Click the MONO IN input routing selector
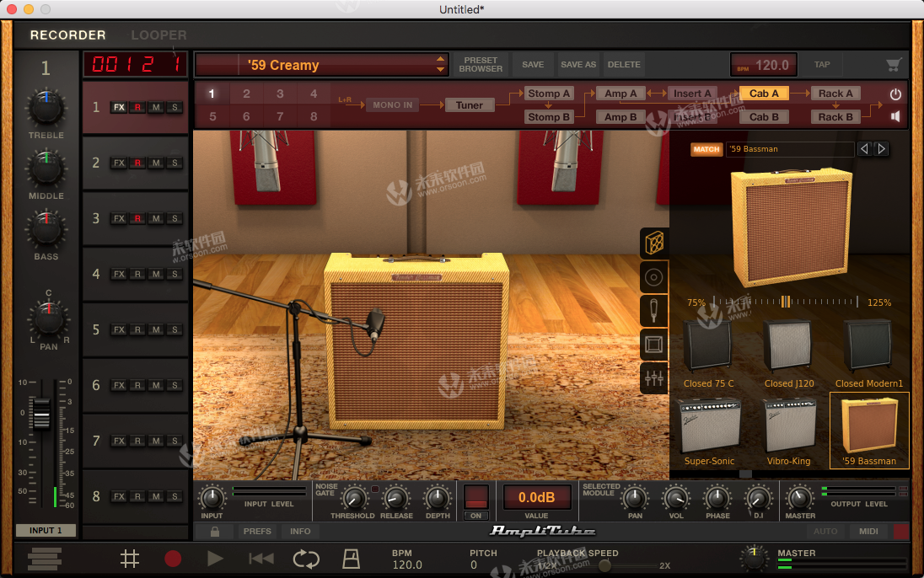 (393, 104)
